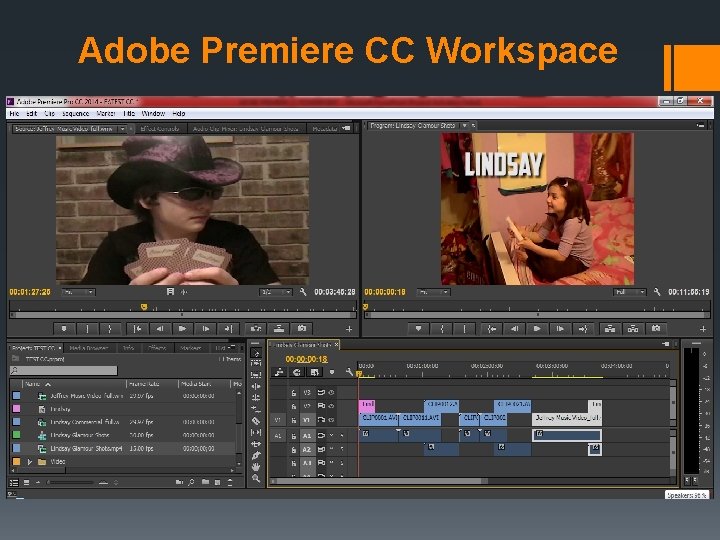Toggle Snap in timeline panel
This screenshot has height=540, width=720.
coord(297,372)
